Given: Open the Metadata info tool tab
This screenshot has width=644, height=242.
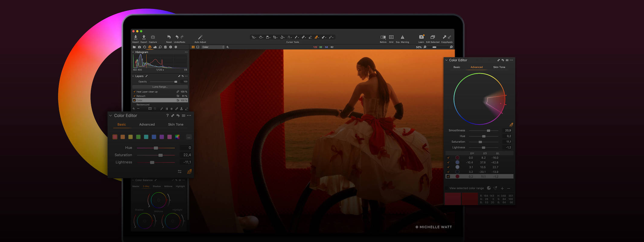Looking at the screenshot, I should 171,47.
